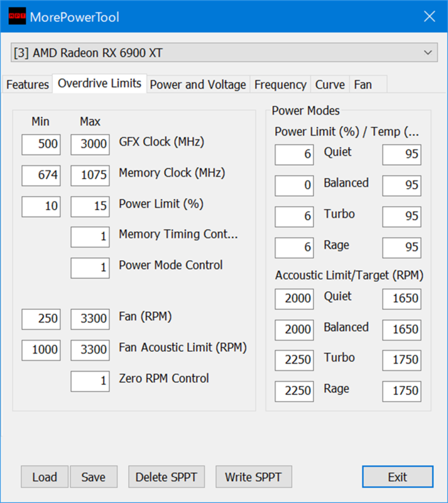This screenshot has width=448, height=503.
Task: Click the MorePowerTool app icon in title bar
Action: coord(17,16)
